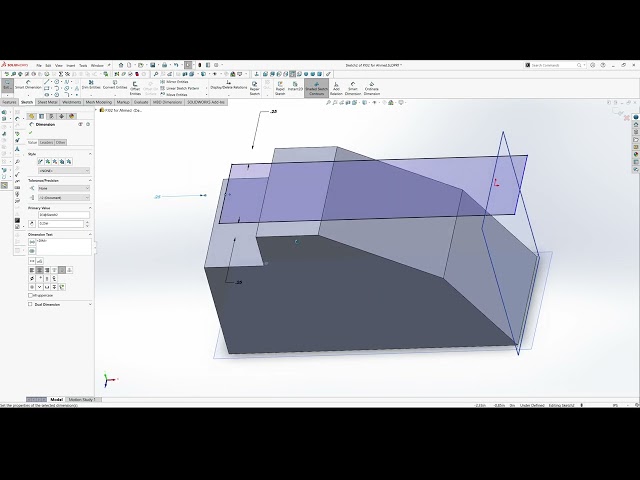640x480 pixels.
Task: Click the primary value number input field
Action: 61,224
